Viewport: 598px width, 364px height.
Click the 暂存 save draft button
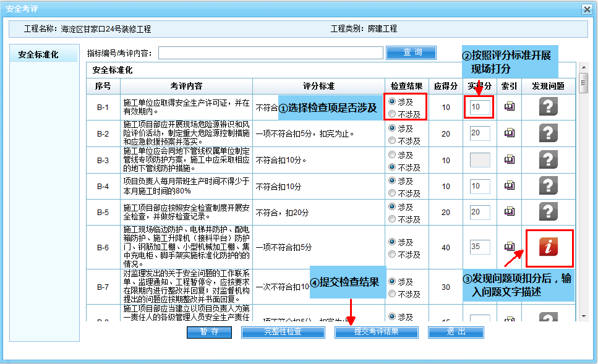coord(209,332)
